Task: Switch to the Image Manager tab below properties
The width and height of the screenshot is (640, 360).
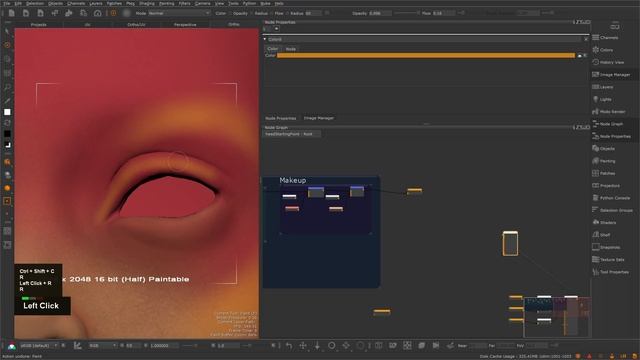Action: coord(319,118)
